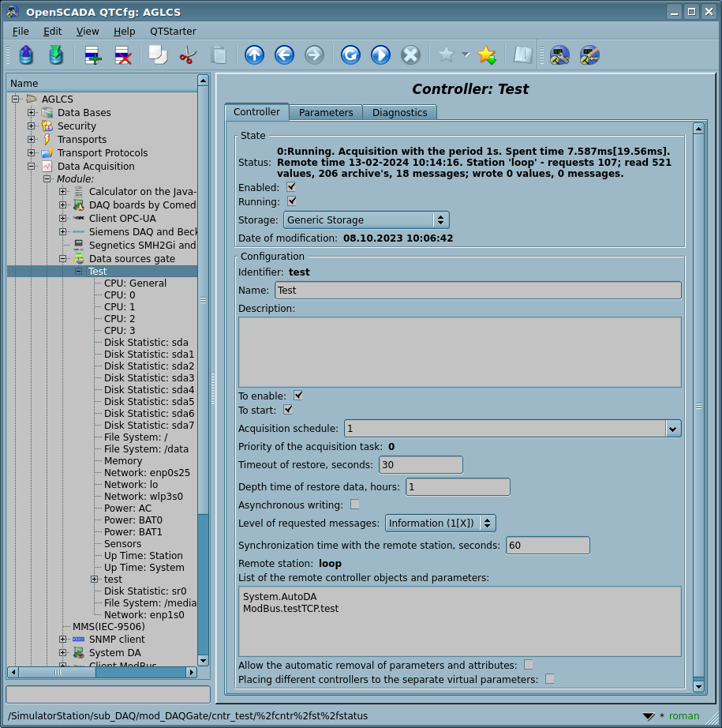Select Disk Statistic: sda in the tree
The width and height of the screenshot is (722, 728).
pos(146,342)
